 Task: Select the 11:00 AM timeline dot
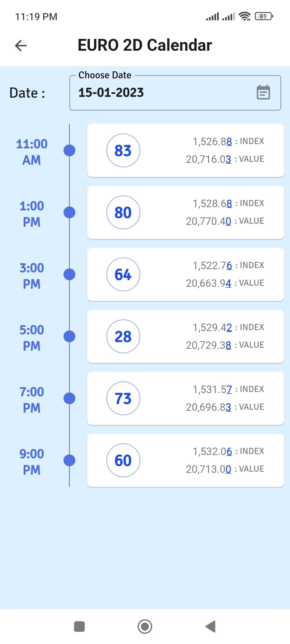pos(69,150)
